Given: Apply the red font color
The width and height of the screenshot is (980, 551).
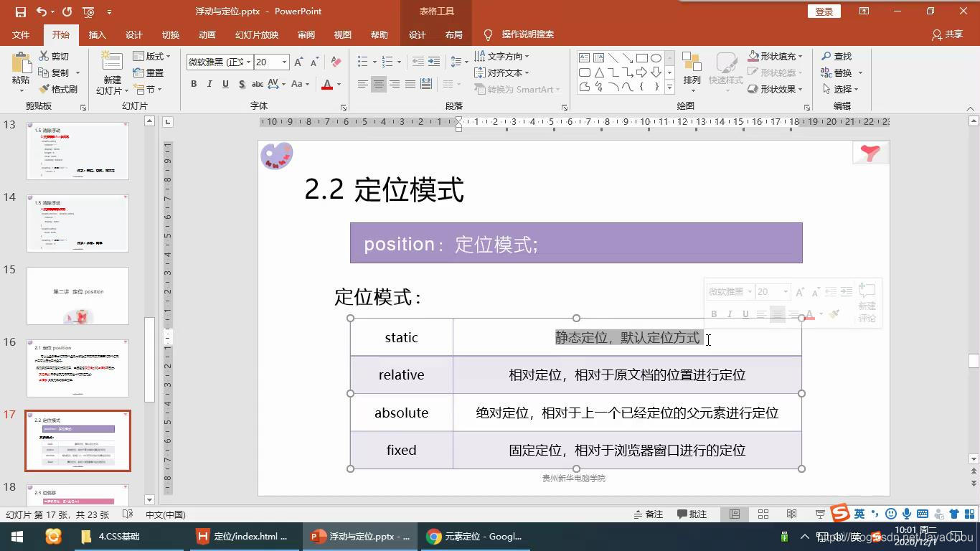Looking at the screenshot, I should click(x=327, y=84).
